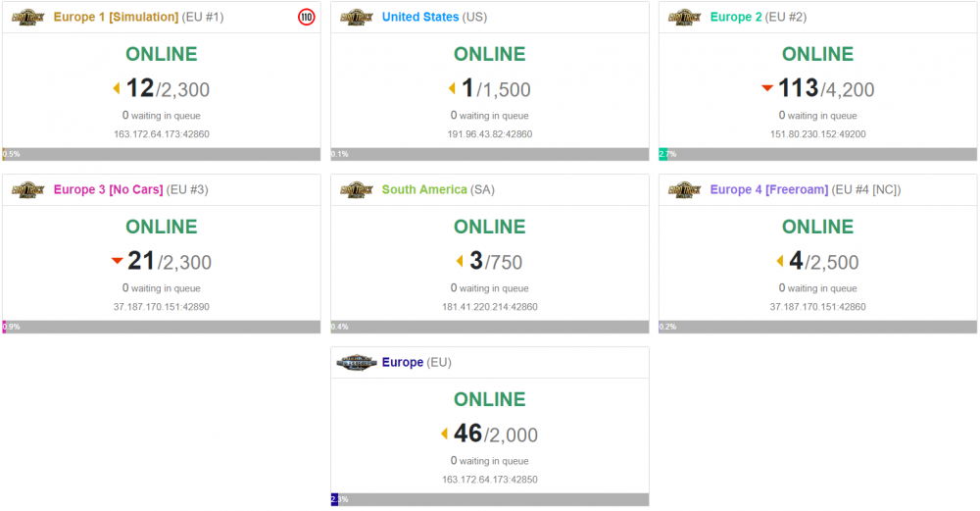The height and width of the screenshot is (511, 980).
Task: Click IP address 163.172.64.173:42850
Action: 489,480
